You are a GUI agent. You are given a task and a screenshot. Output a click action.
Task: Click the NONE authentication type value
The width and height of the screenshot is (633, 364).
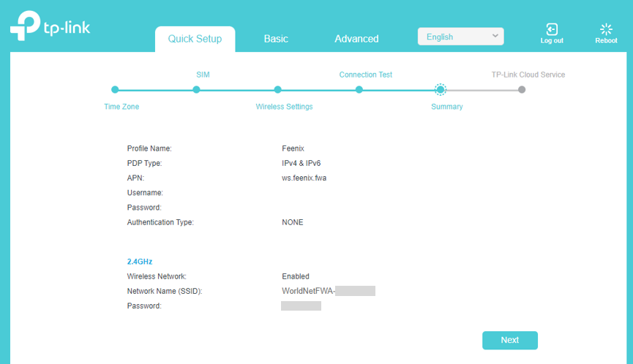tap(292, 222)
